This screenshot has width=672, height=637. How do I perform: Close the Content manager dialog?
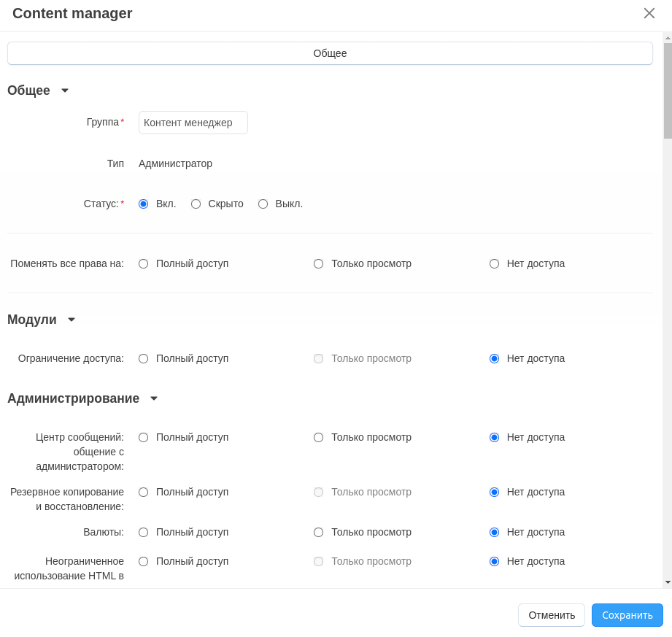point(649,13)
